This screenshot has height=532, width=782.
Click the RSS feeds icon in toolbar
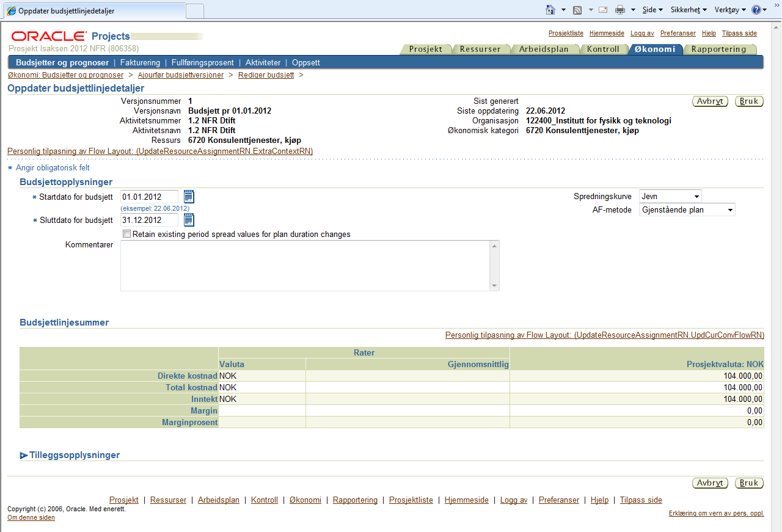[577, 10]
